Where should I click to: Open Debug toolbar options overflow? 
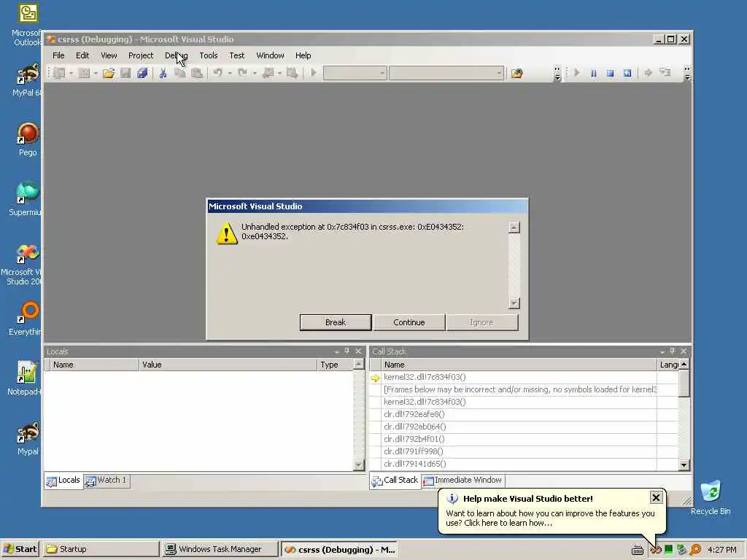pos(687,74)
